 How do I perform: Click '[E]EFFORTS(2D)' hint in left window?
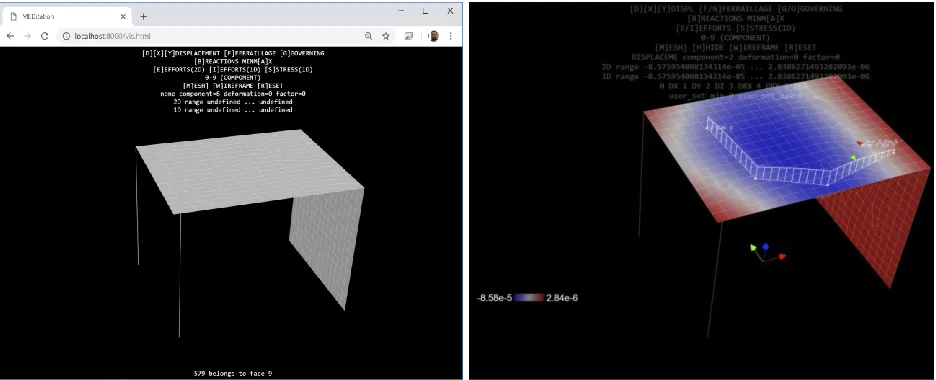click(x=179, y=69)
